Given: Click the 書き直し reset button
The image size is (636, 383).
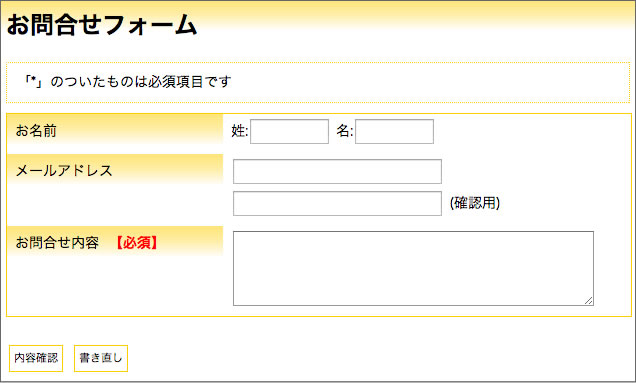Looking at the screenshot, I should click(101, 358).
